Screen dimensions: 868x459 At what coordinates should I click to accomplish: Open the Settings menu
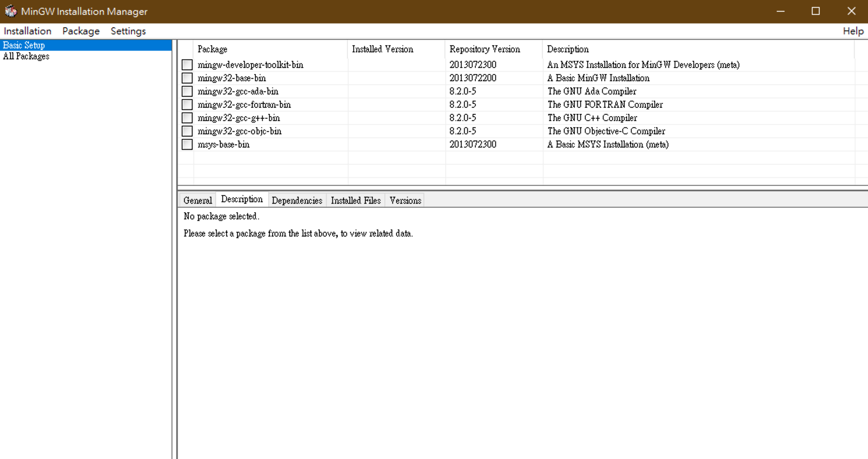128,31
